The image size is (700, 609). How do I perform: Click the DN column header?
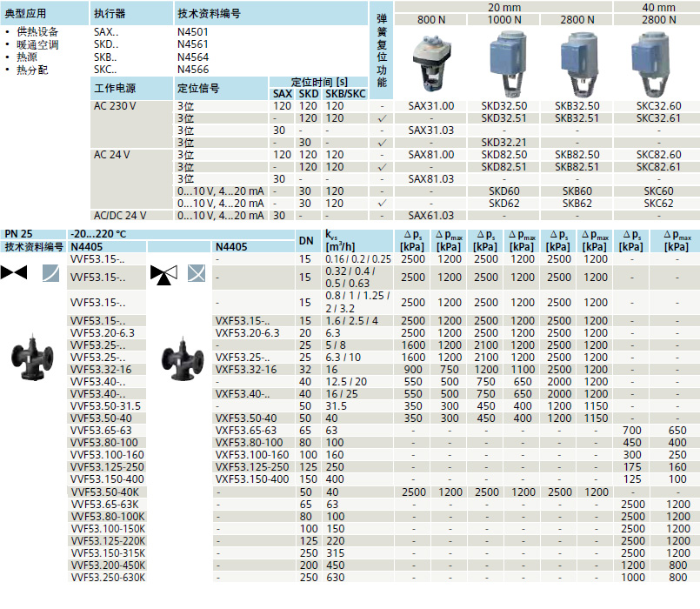tap(306, 240)
